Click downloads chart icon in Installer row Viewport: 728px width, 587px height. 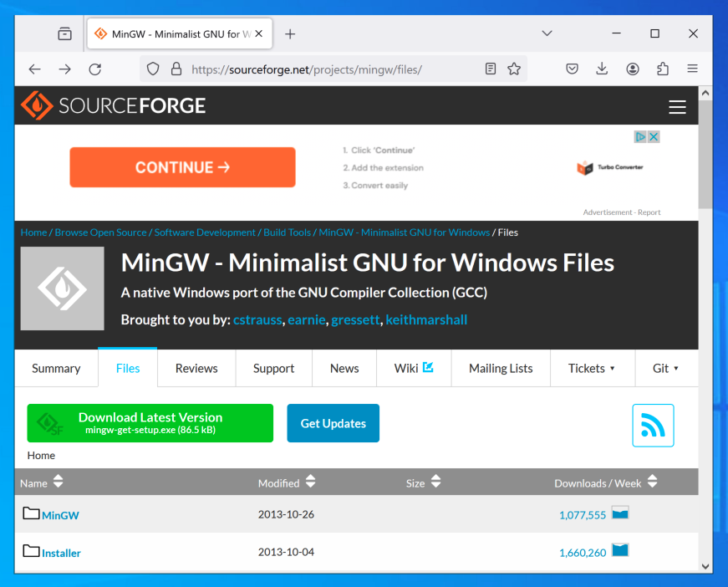click(x=620, y=550)
